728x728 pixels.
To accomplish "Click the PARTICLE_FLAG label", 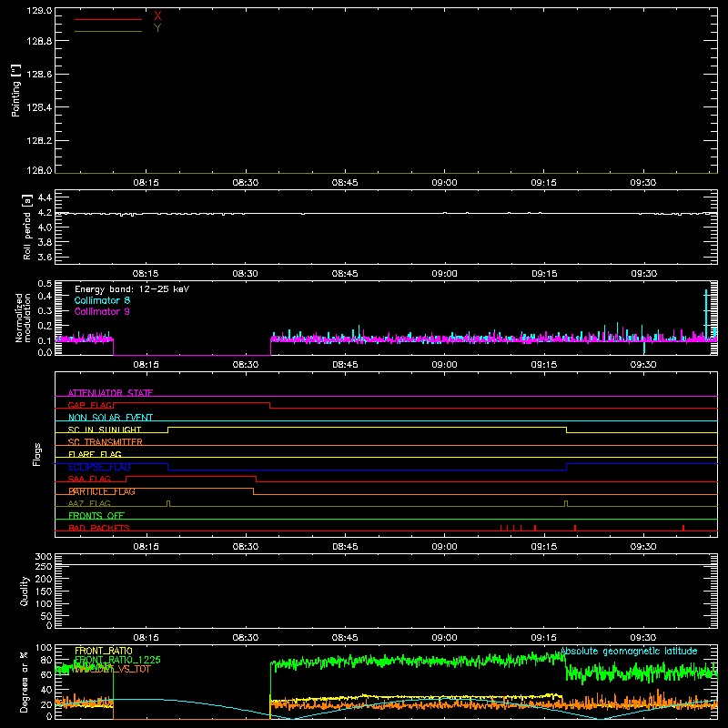I will tap(102, 491).
